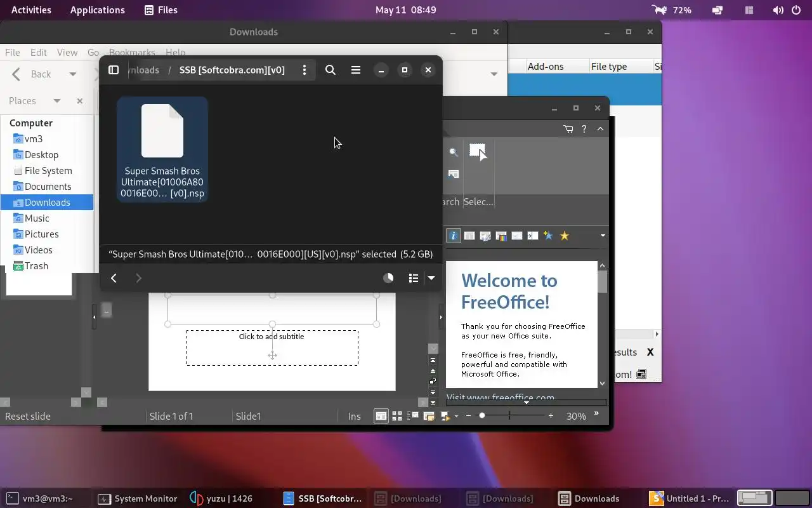Screen dimensions: 812x508
Task: Close results bar with the X button
Action: coord(650,352)
